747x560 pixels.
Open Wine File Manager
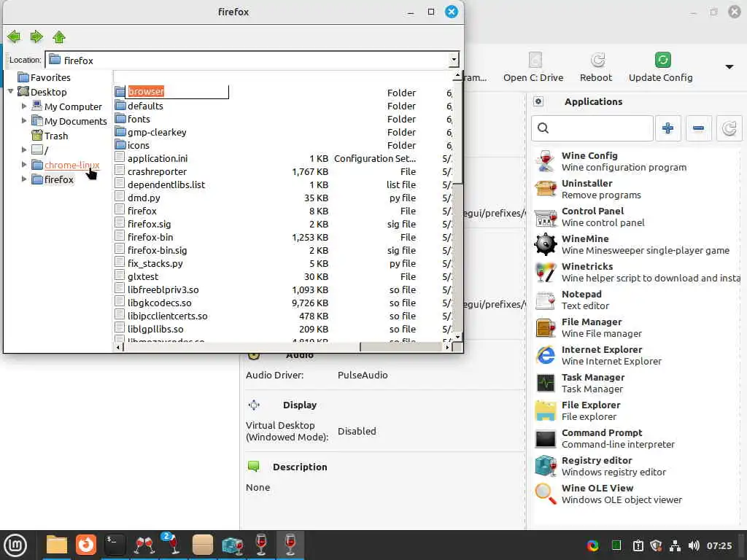click(636, 327)
